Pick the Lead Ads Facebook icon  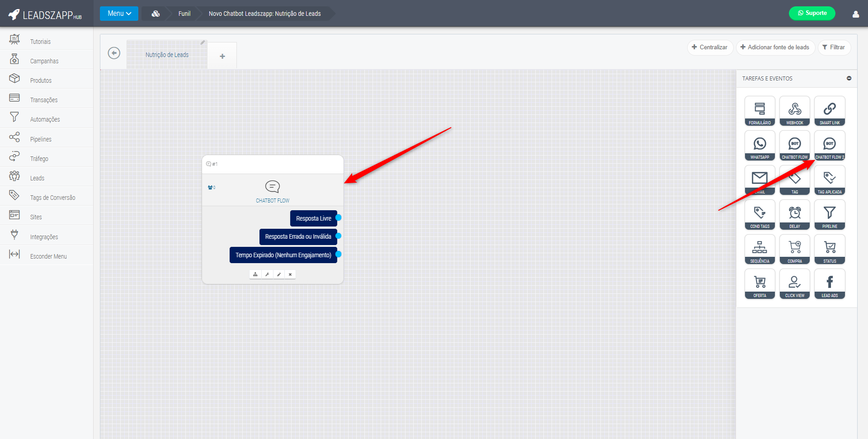[829, 283]
